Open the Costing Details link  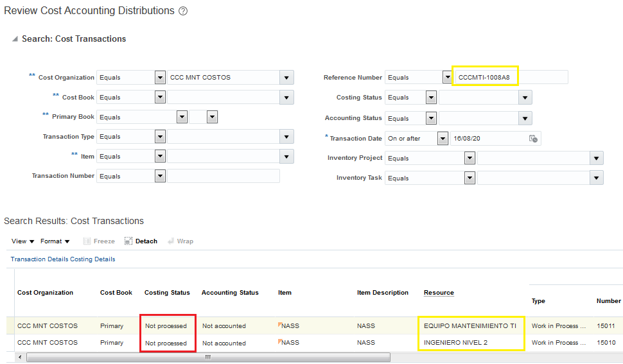[92, 259]
